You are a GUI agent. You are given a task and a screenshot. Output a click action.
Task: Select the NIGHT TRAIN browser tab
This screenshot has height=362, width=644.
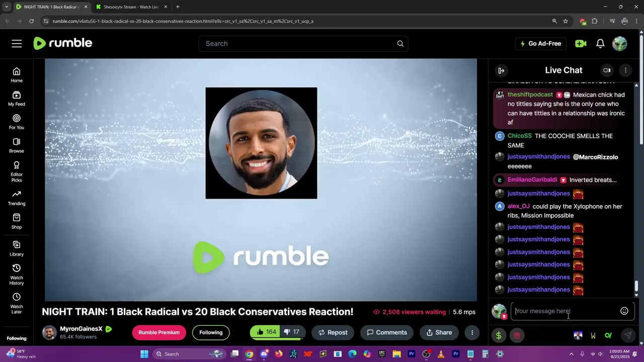[x=52, y=7]
